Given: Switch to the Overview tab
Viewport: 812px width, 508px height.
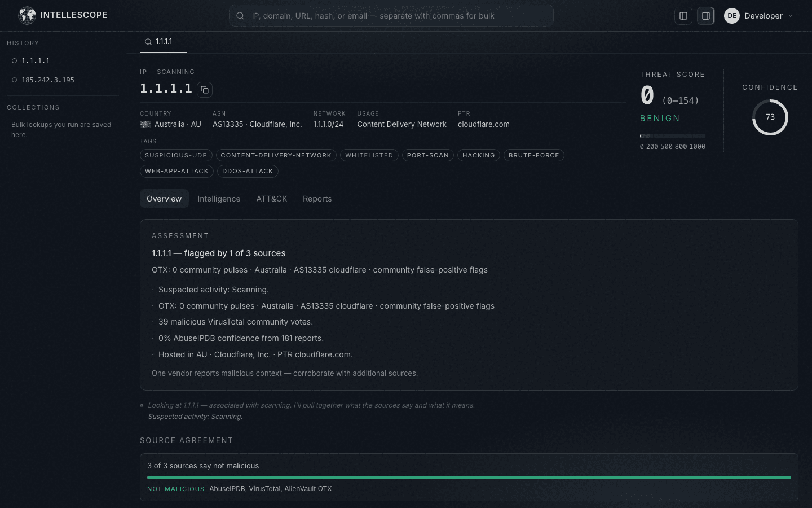Looking at the screenshot, I should [164, 199].
